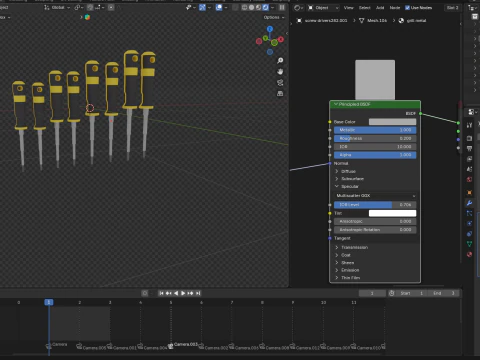This screenshot has width=480, height=360.
Task: Click the outliner display mode icon
Action: [472, 7]
